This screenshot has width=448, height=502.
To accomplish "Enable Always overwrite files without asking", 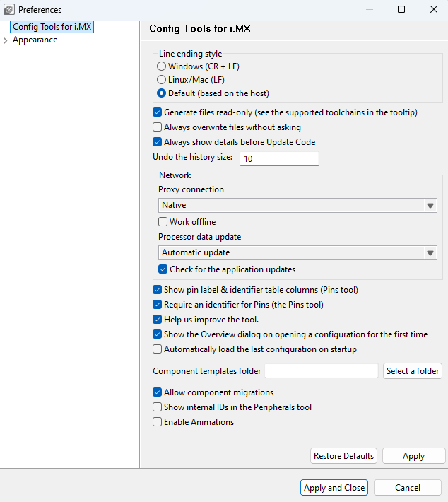I will (x=158, y=127).
